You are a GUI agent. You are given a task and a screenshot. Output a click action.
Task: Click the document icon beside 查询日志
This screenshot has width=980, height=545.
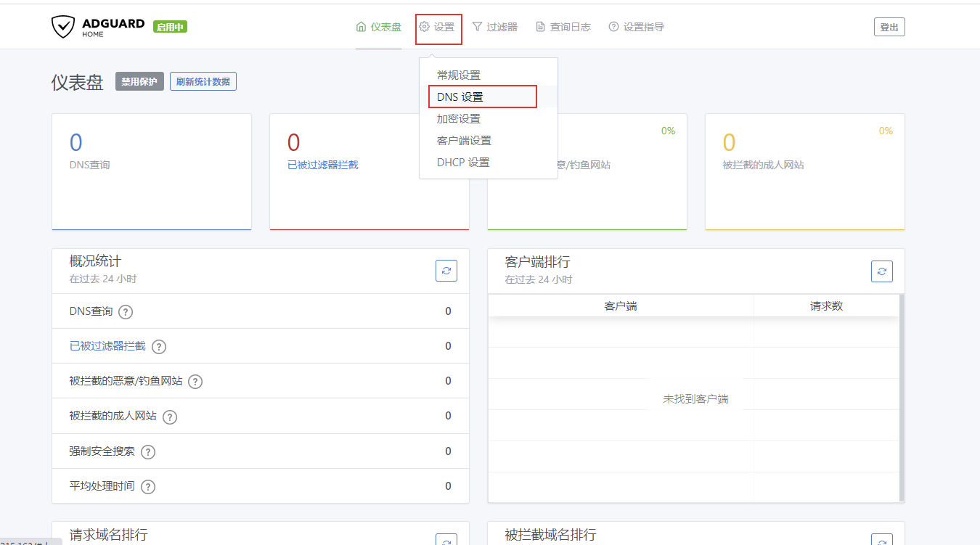tap(540, 27)
